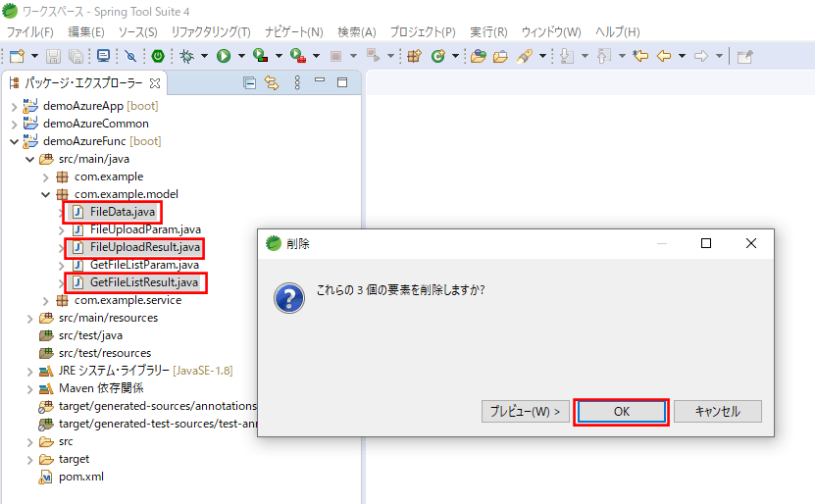Click the Coverage run icon
Screen dimensions: 815x504
pyautogui.click(x=261, y=56)
